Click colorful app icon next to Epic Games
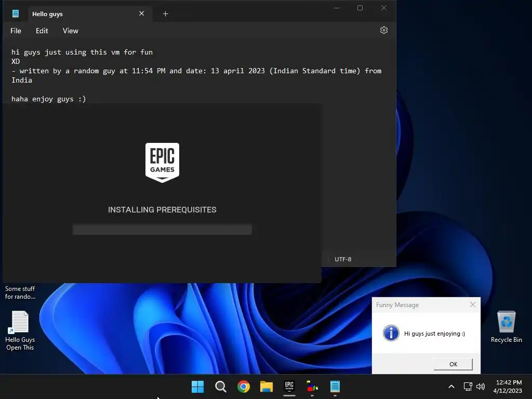Viewport: 532px width, 399px height. pyautogui.click(x=312, y=387)
